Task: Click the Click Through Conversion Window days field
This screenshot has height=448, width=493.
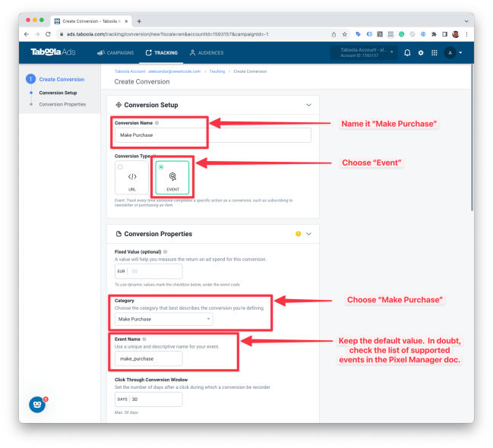Action: pyautogui.click(x=148, y=399)
